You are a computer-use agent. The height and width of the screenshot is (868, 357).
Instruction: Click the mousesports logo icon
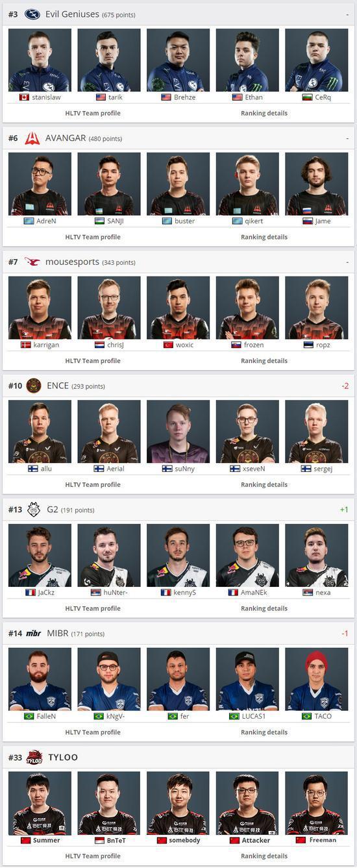[x=32, y=262]
